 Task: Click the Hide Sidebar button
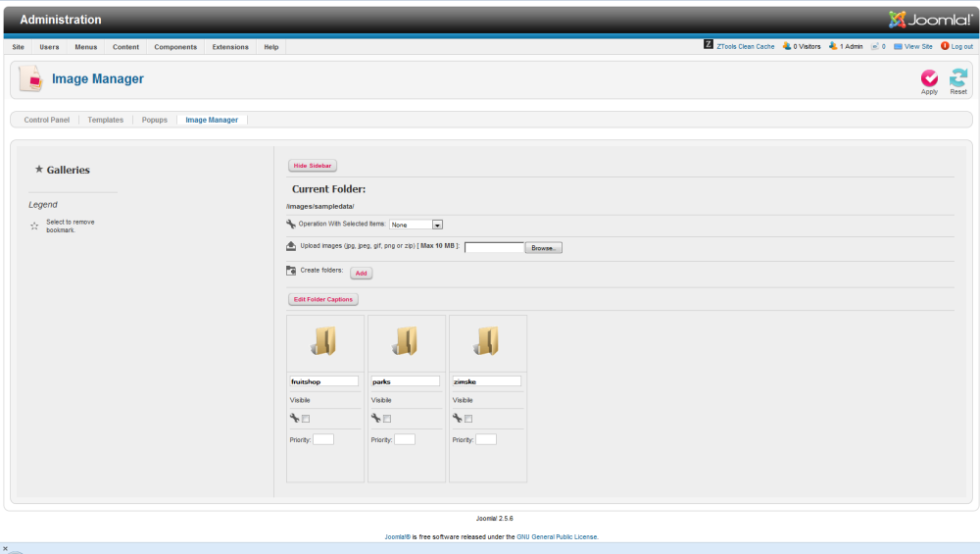[x=313, y=166]
